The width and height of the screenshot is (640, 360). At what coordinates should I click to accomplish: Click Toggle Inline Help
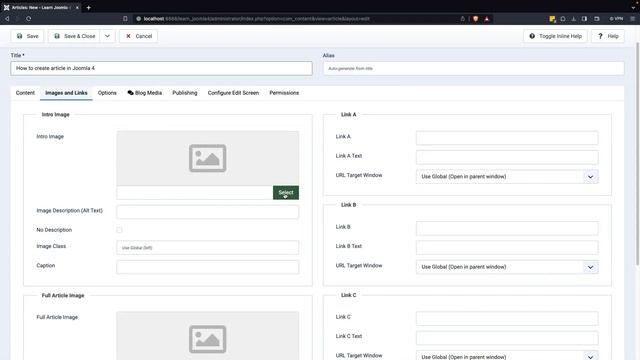click(556, 36)
